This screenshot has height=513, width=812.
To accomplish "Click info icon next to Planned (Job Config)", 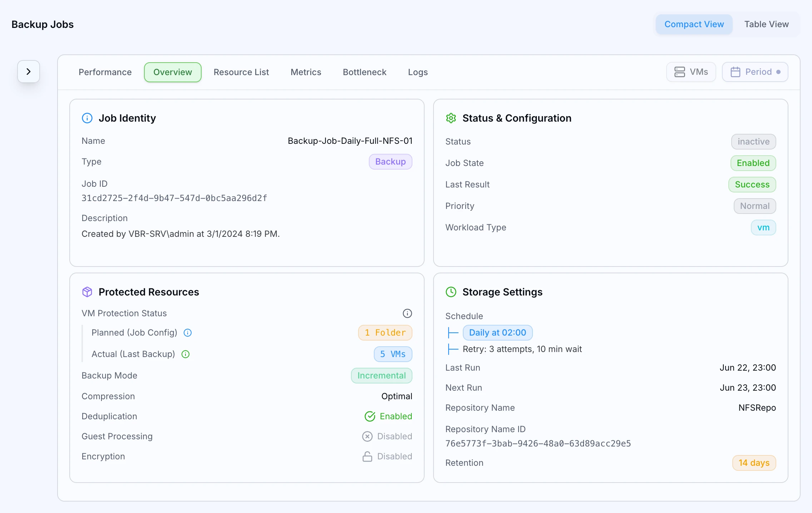I will tap(188, 333).
